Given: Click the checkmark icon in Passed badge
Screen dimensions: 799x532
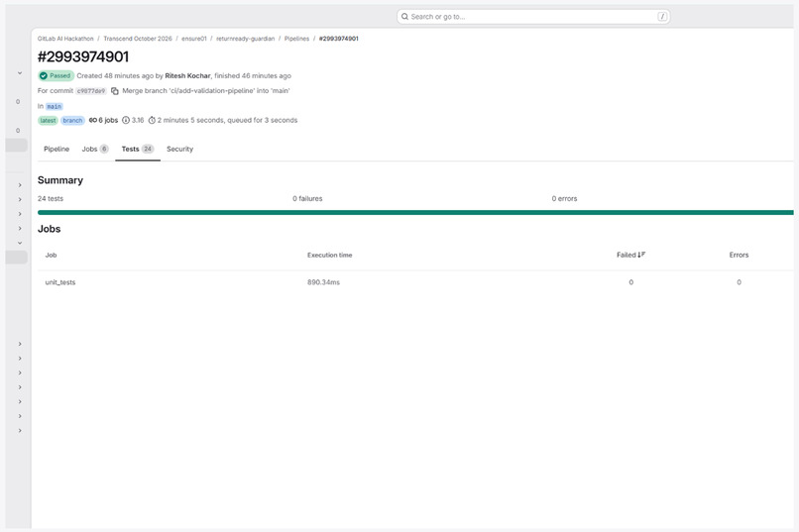Looking at the screenshot, I should (x=44, y=76).
